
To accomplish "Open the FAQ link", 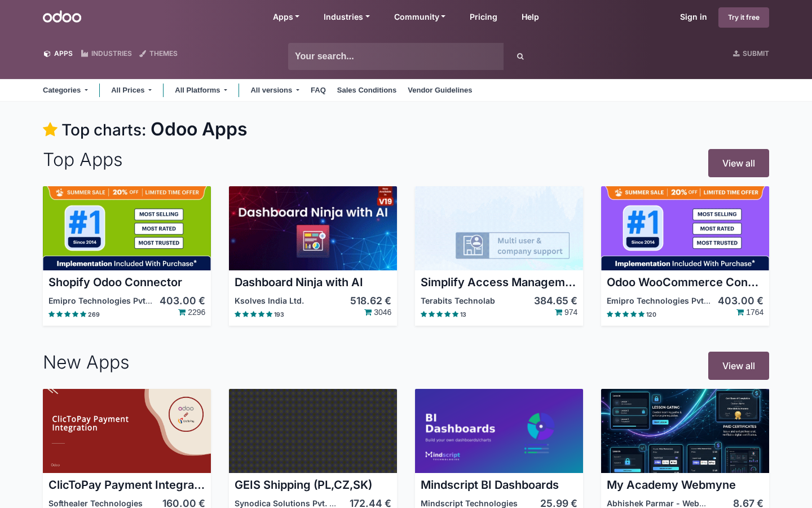I will 318,90.
